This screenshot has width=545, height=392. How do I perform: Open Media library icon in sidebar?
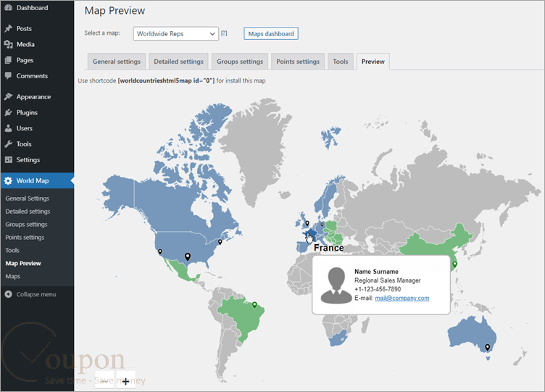9,44
